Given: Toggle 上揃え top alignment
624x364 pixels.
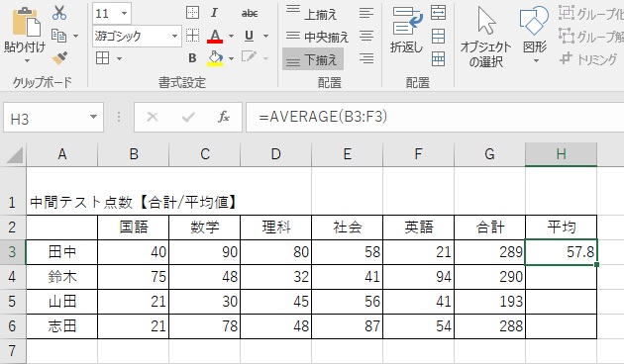Looking at the screenshot, I should tap(312, 14).
